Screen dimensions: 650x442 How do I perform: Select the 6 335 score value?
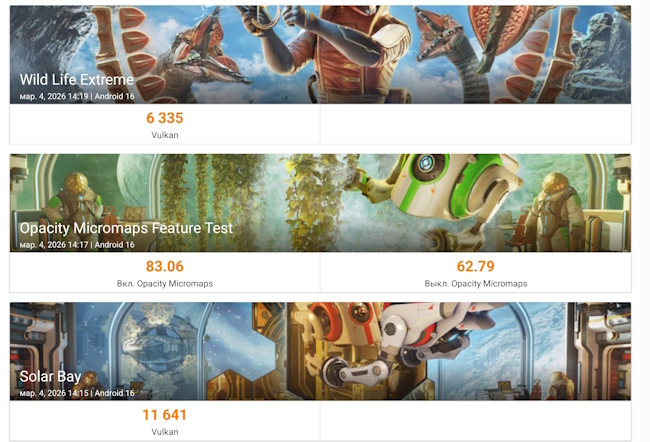click(165, 118)
